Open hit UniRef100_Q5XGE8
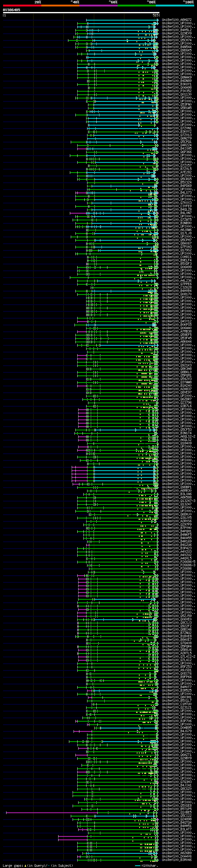The height and width of the screenshot is (868, 197). (x=177, y=806)
